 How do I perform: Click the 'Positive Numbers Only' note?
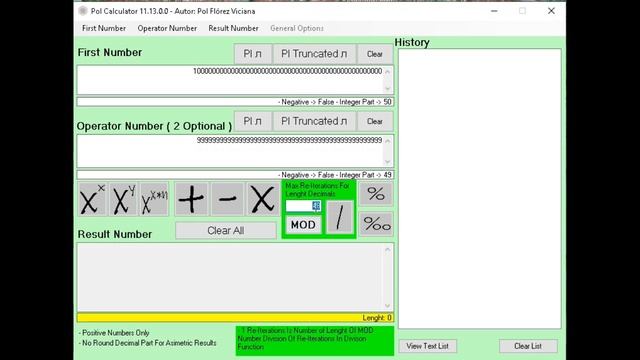coord(115,333)
